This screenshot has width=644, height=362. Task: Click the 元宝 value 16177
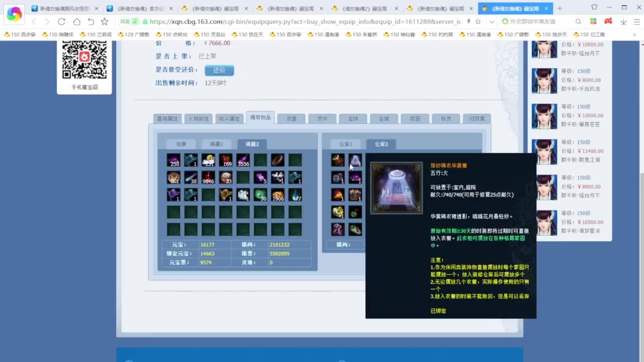click(207, 245)
